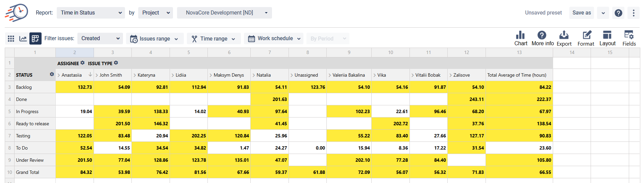The height and width of the screenshot is (183, 644).
Task: Click the help question mark icon
Action: tap(618, 13)
